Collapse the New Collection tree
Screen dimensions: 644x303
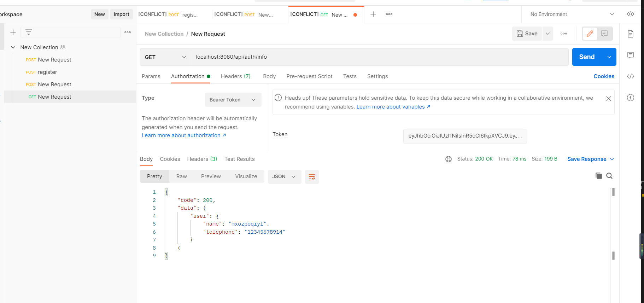[x=13, y=47]
